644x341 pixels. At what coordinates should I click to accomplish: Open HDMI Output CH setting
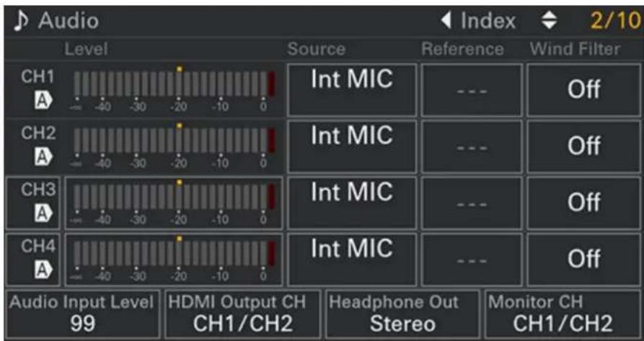[243, 314]
